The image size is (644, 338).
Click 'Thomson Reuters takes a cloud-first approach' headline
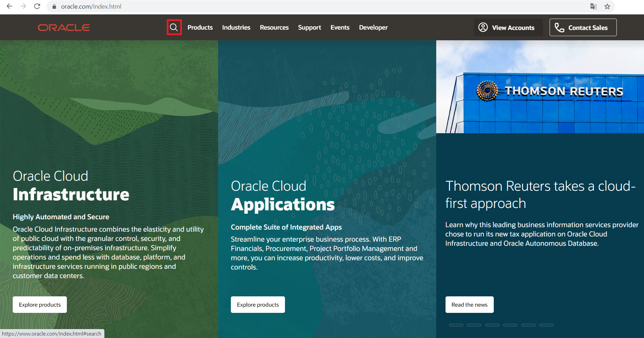point(540,194)
